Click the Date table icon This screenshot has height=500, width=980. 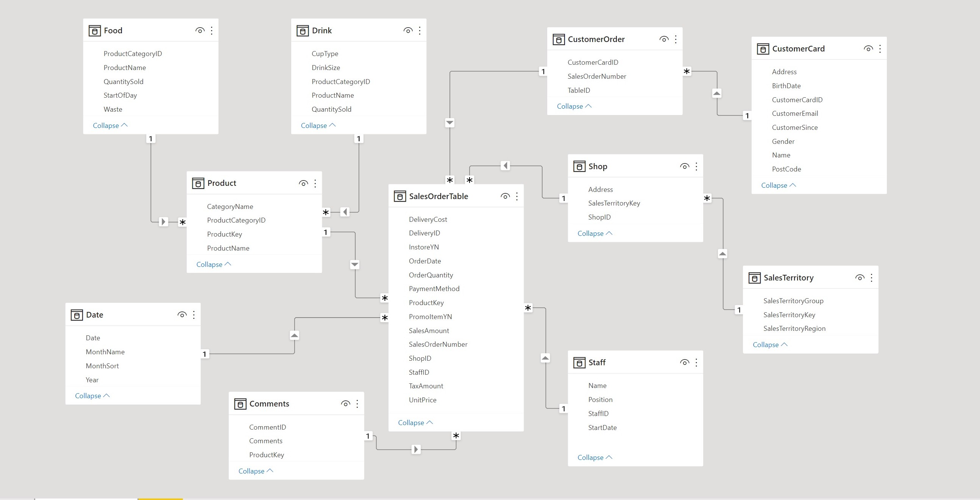click(77, 315)
